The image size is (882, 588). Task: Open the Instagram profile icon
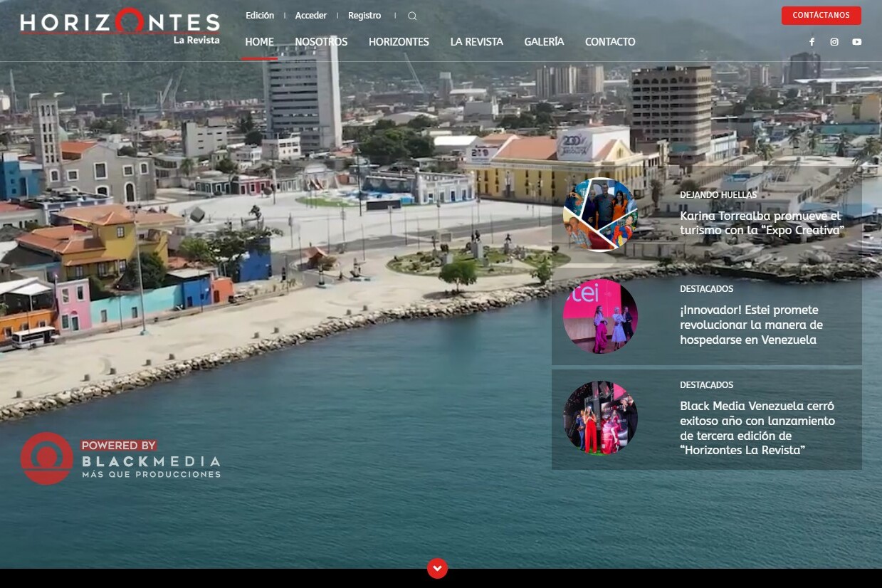pos(834,42)
